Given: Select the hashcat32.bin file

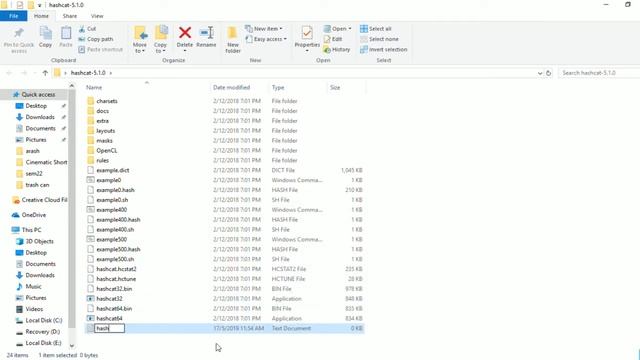Looking at the screenshot, I should [114, 289].
